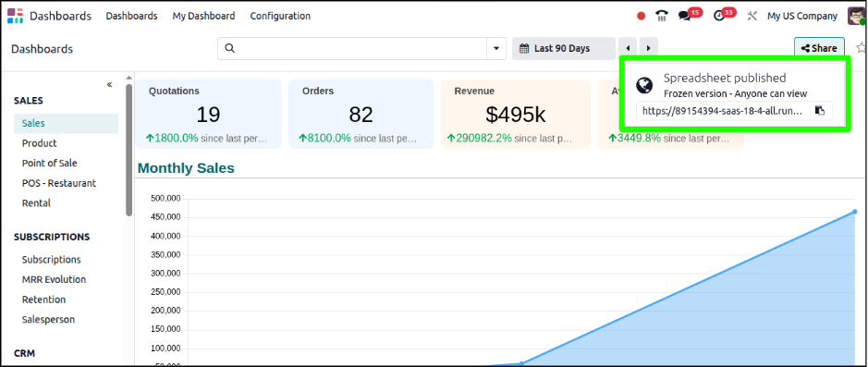Click the Monthly Sales chart heading
This screenshot has width=868, height=367.
click(x=186, y=168)
